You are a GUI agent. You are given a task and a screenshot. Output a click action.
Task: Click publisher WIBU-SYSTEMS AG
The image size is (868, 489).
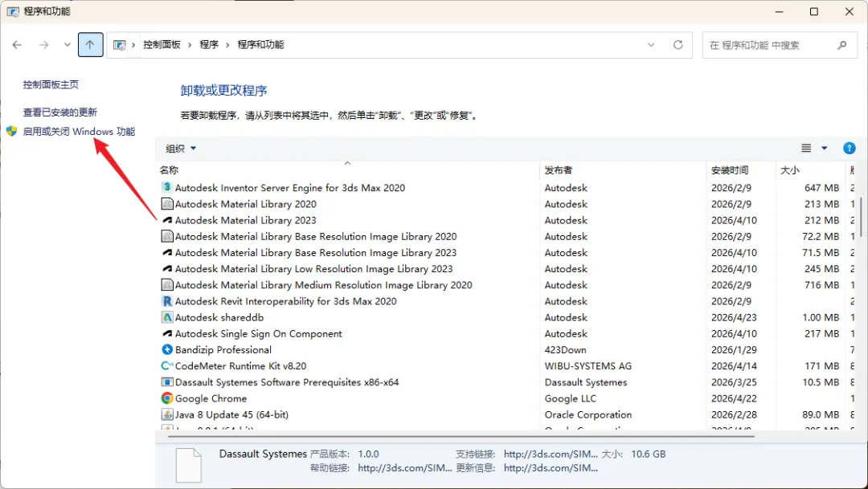click(x=588, y=366)
